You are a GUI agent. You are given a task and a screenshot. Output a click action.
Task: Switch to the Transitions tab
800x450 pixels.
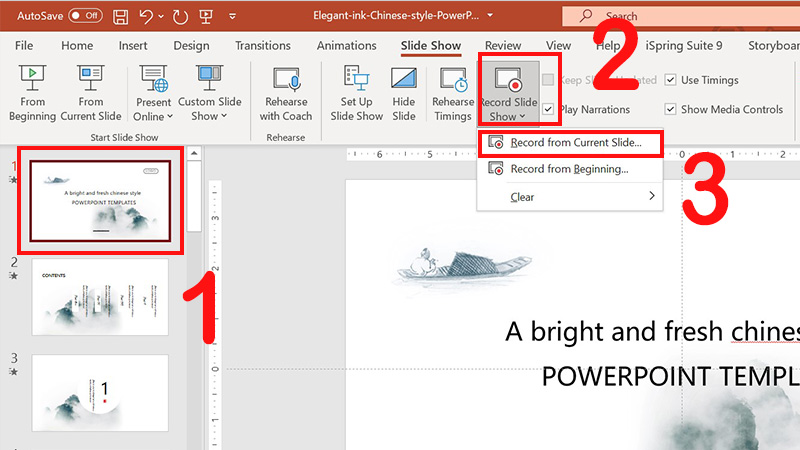(x=263, y=46)
